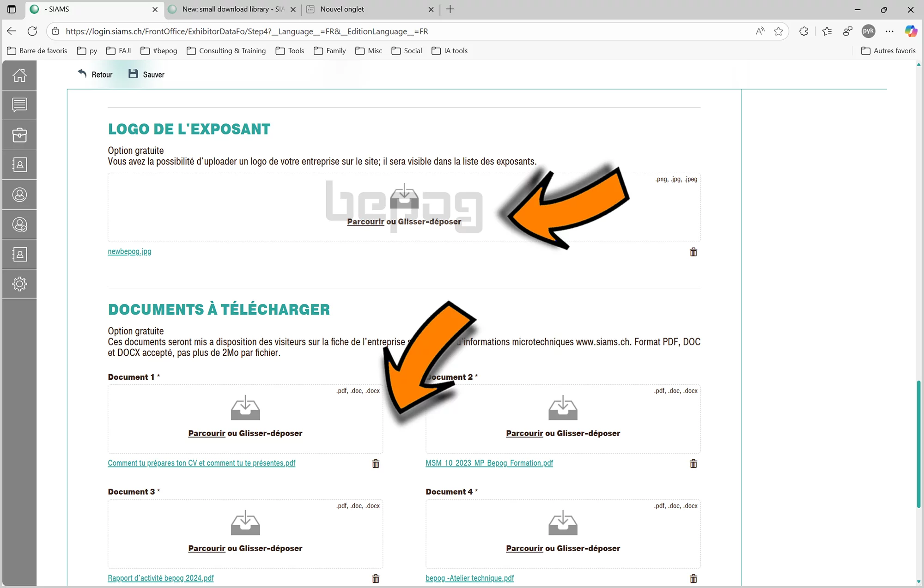This screenshot has height=588, width=924.
Task: Click the Document 1 upload tray icon
Action: click(245, 408)
